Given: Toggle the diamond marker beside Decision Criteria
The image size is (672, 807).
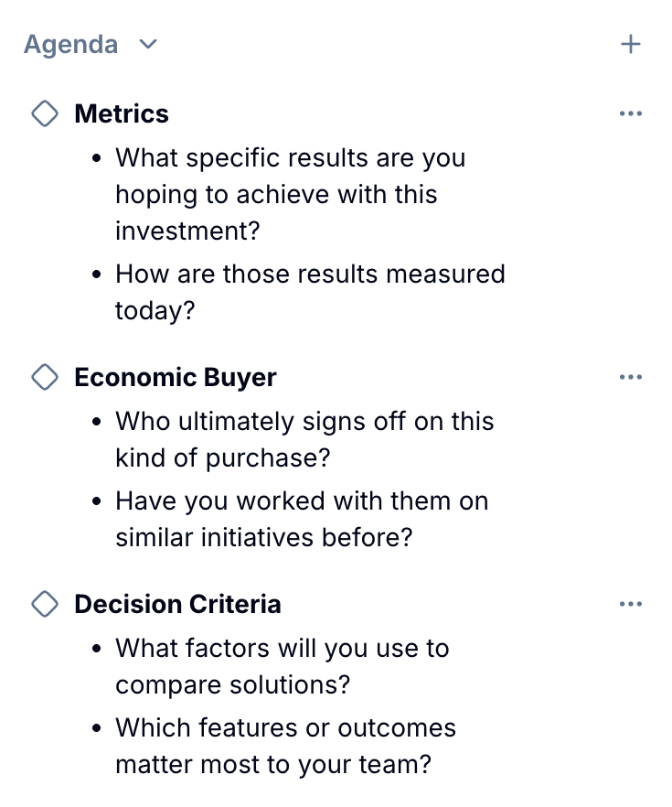Looking at the screenshot, I should click(44, 604).
